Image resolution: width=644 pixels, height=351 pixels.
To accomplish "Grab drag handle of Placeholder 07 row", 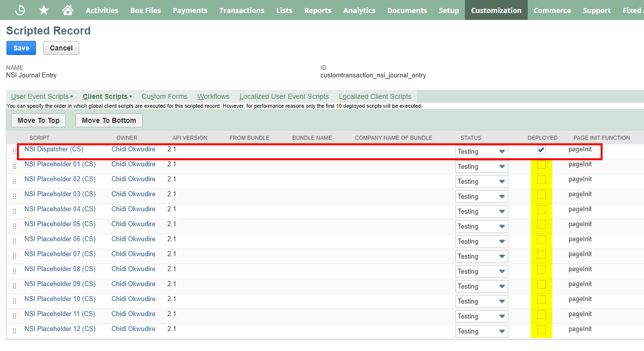I will (14, 256).
